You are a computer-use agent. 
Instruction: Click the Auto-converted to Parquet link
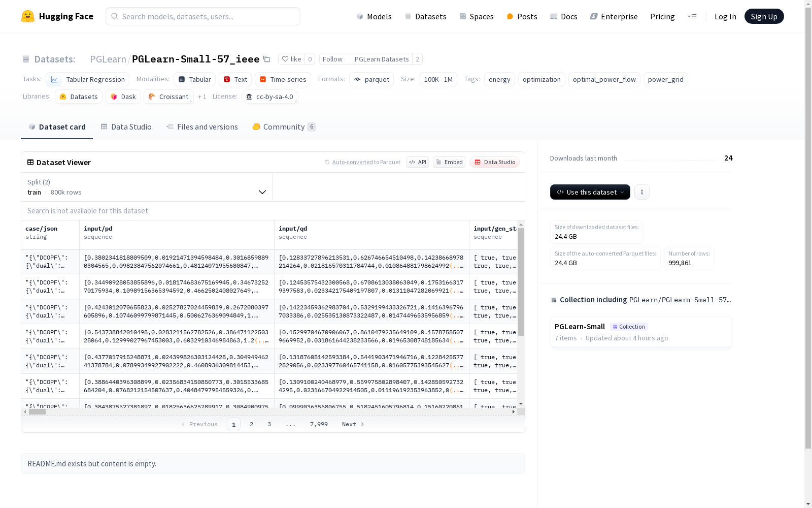tap(366, 162)
